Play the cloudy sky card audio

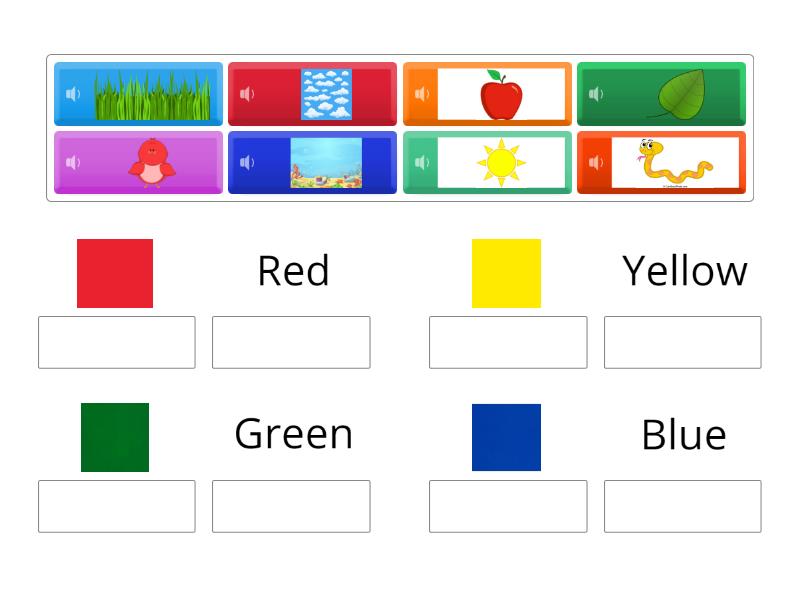point(245,94)
